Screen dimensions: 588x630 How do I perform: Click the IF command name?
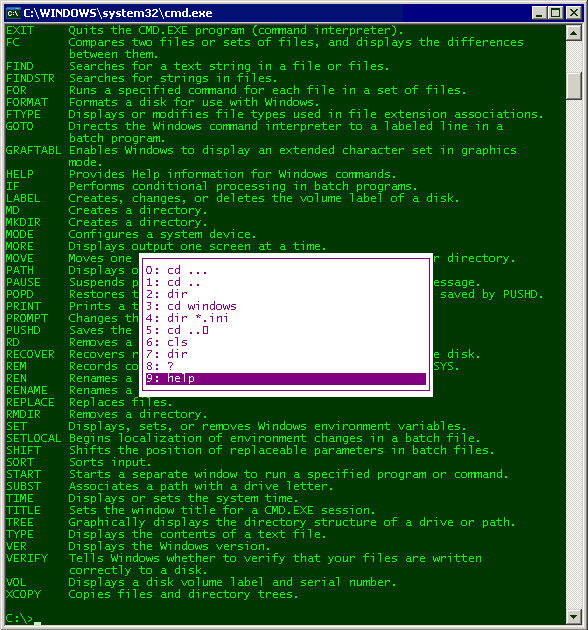coord(13,186)
